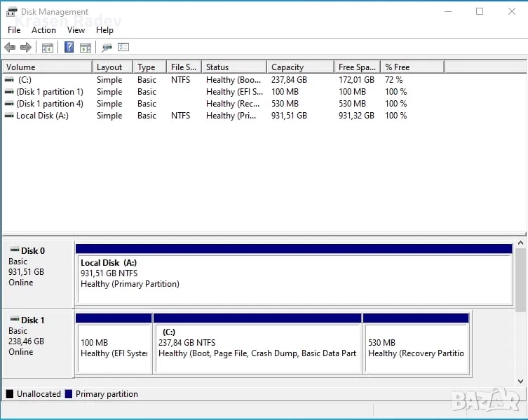Open the Action menu
Image resolution: width=528 pixels, height=420 pixels.
[43, 30]
